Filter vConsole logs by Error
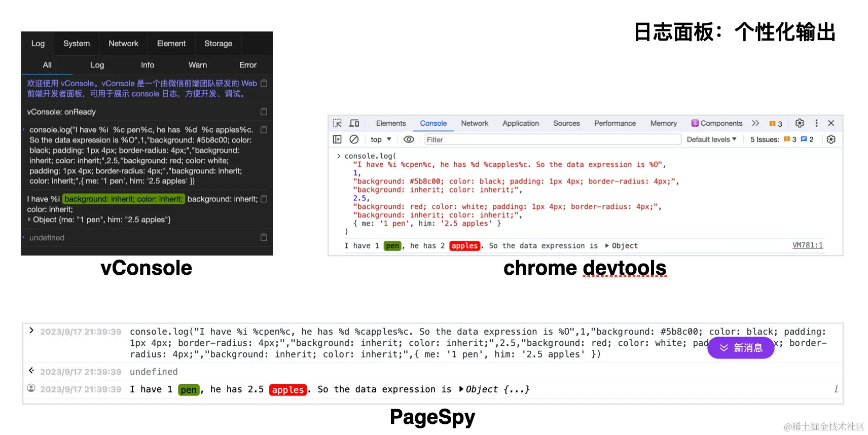 click(x=248, y=65)
